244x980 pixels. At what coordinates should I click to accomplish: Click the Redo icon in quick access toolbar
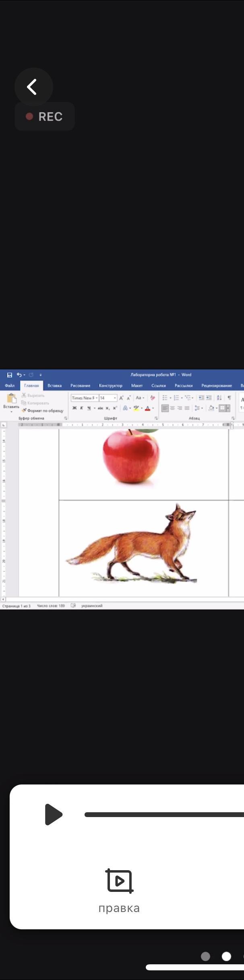click(x=31, y=375)
